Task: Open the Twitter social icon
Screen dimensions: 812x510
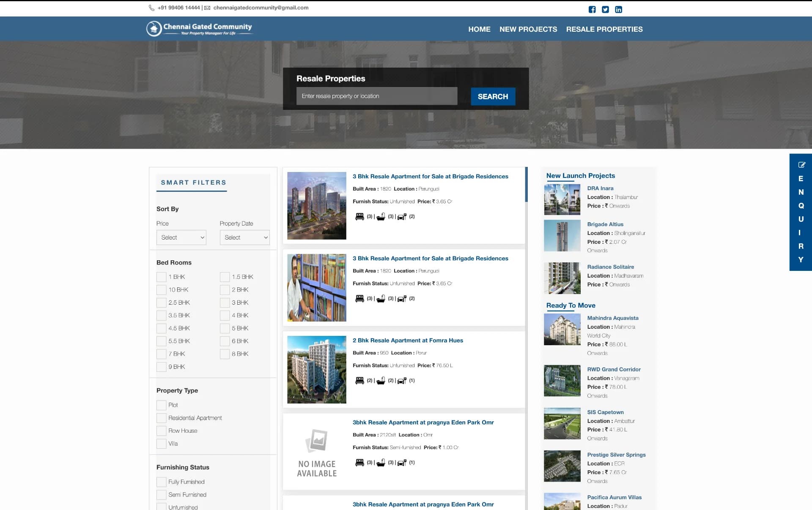Action: tap(605, 9)
